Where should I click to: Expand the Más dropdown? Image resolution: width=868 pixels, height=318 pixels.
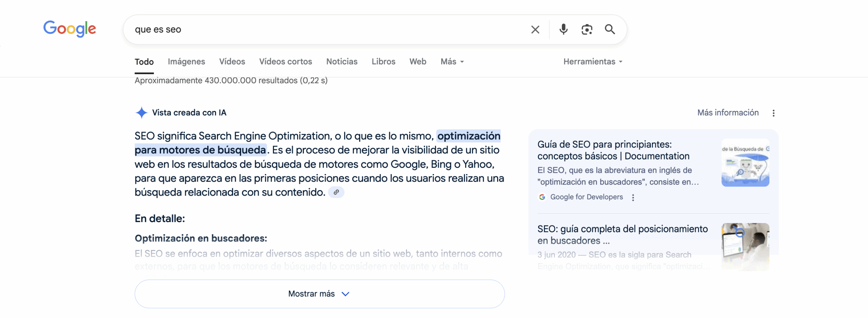pyautogui.click(x=452, y=62)
